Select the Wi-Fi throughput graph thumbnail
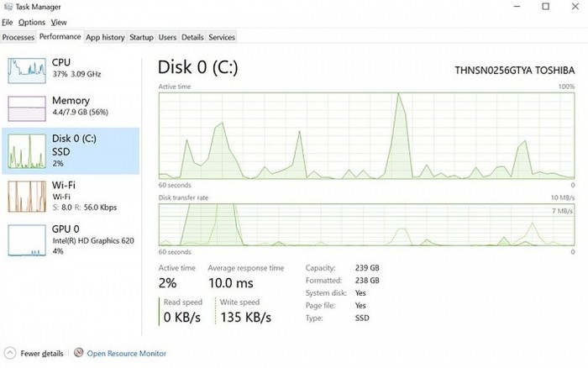Image resolution: width=588 pixels, height=368 pixels. [26, 196]
